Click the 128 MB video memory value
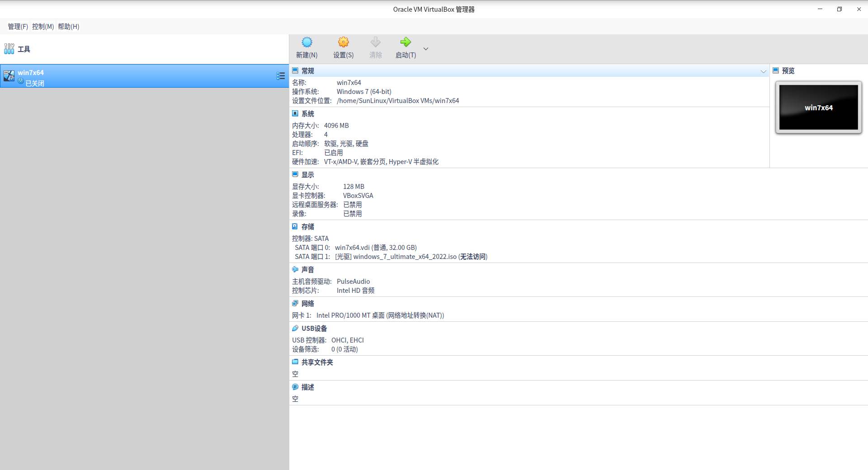868x470 pixels. tap(354, 187)
